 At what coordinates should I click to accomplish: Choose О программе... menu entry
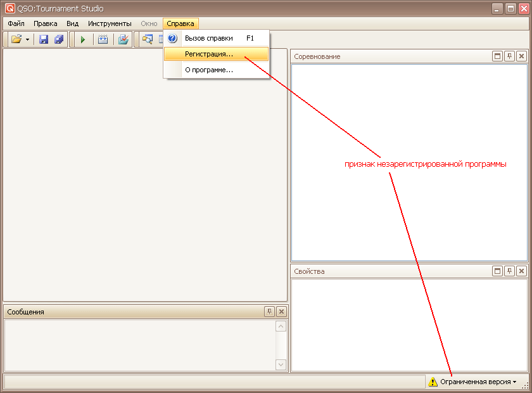(208, 70)
